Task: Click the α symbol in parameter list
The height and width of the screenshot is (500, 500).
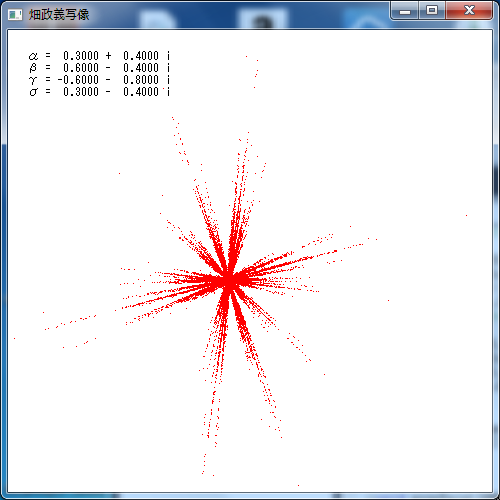Action: pos(33,56)
